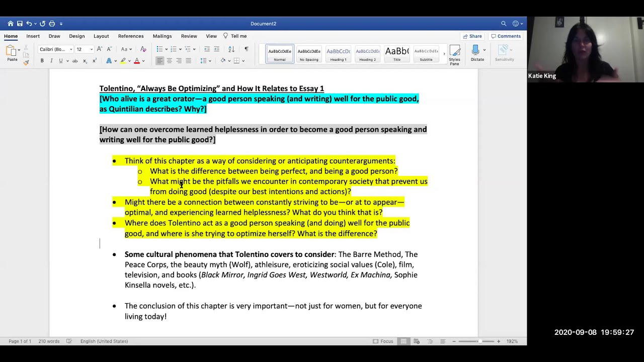
Task: Undo the last action
Action: click(29, 24)
